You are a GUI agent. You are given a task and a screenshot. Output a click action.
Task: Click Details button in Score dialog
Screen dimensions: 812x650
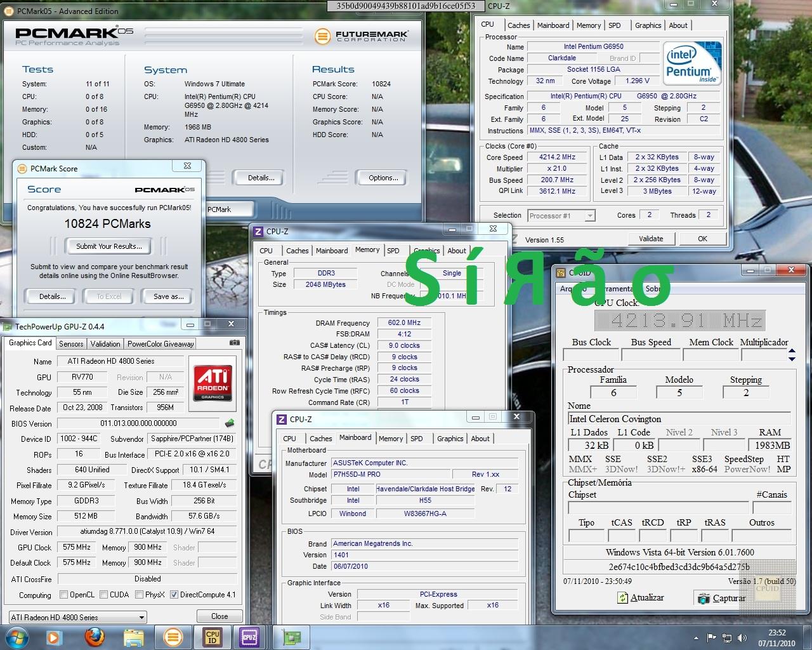52,296
